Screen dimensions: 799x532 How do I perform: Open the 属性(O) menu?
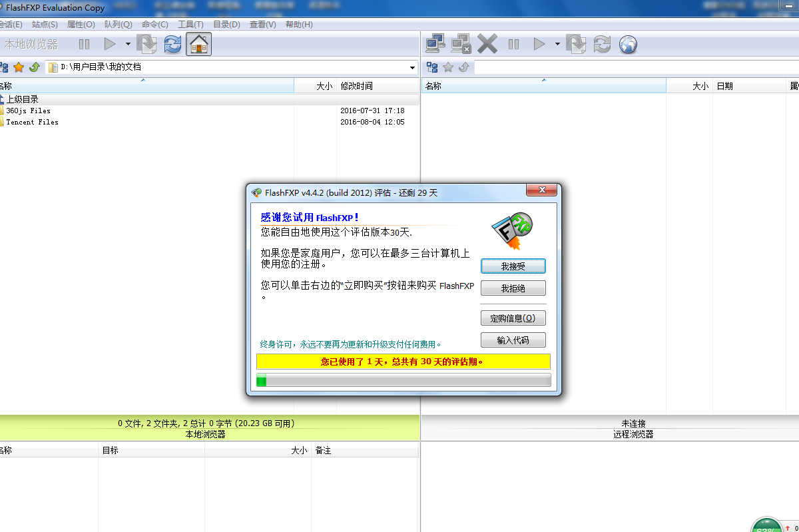point(81,25)
